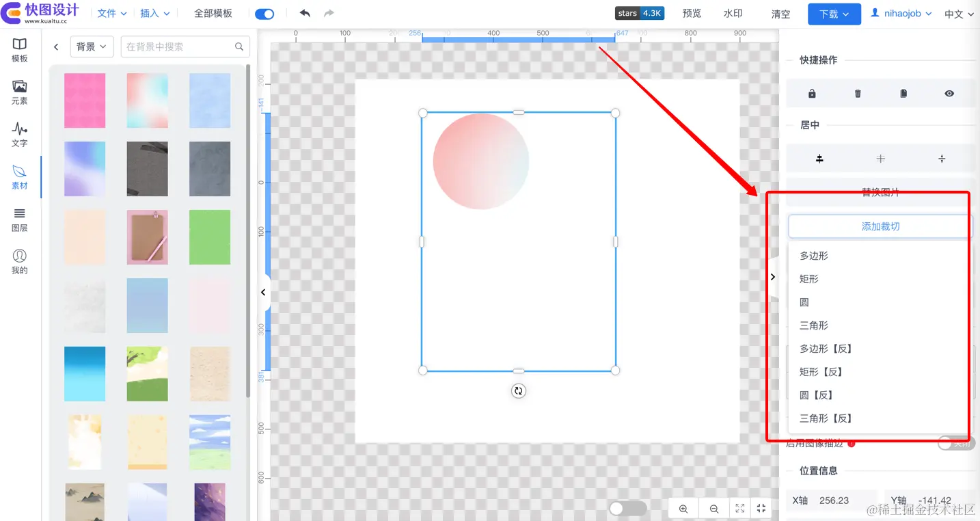Viewport: 980px width, 521px height.
Task: Toggle the blue switch in top toolbar
Action: [264, 14]
